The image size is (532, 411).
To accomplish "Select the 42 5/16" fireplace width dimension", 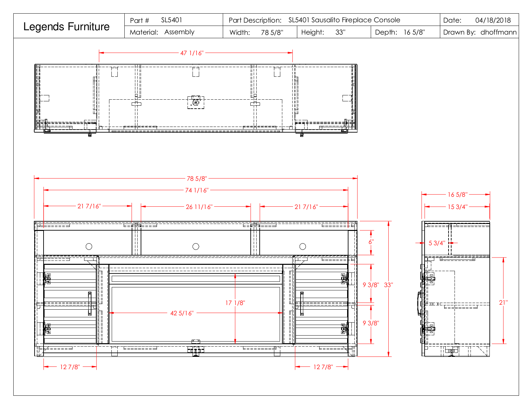I will [182, 313].
